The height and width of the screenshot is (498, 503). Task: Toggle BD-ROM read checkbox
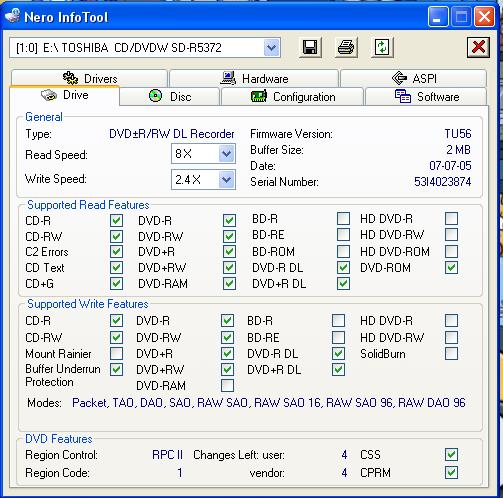[343, 251]
